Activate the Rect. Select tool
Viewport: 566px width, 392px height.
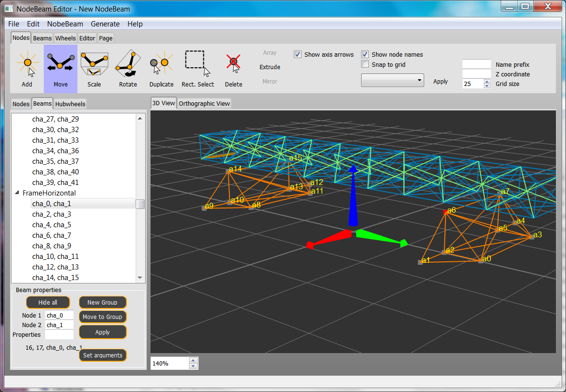[198, 69]
